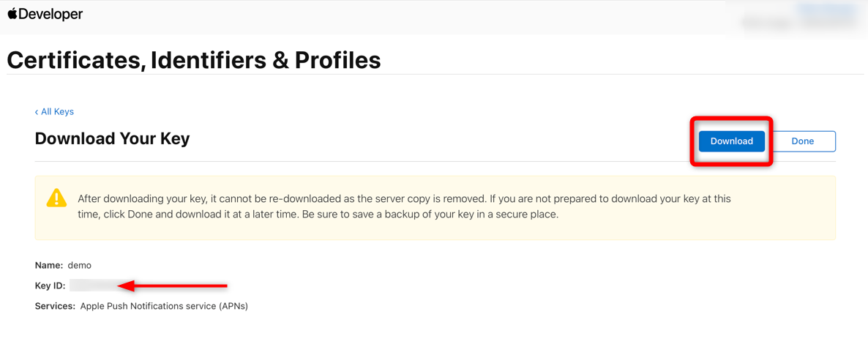Click the yellow warning banner background
The image size is (868, 339).
click(x=435, y=208)
